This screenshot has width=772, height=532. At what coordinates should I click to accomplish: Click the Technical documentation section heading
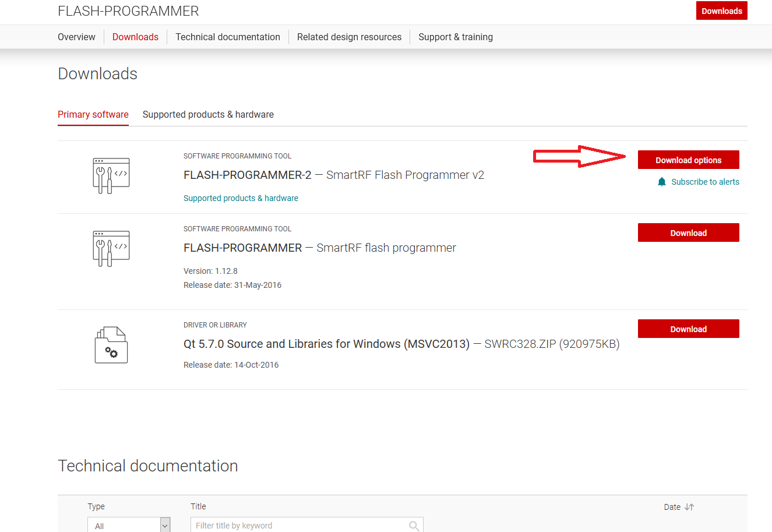coord(148,466)
